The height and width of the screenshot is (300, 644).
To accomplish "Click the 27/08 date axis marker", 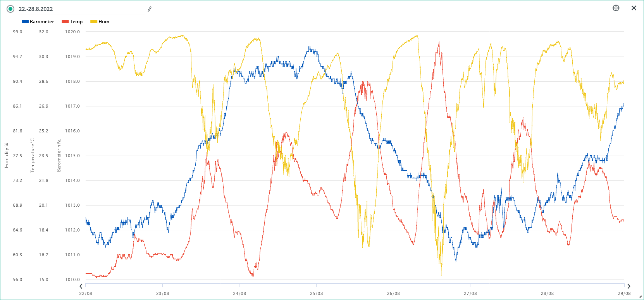I will pyautogui.click(x=470, y=293).
